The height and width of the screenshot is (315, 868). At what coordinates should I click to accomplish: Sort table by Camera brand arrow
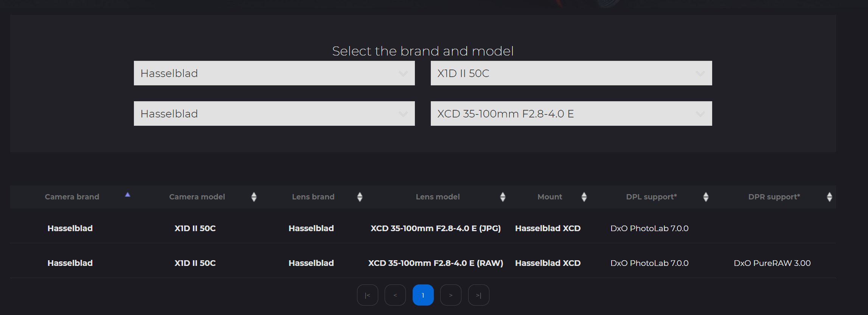point(128,195)
